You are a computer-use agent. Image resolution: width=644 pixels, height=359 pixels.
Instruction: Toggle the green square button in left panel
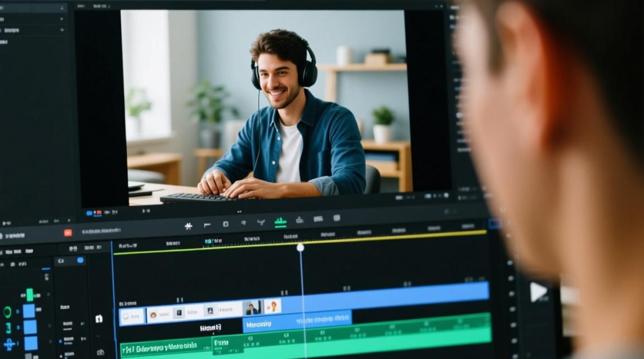tap(30, 295)
